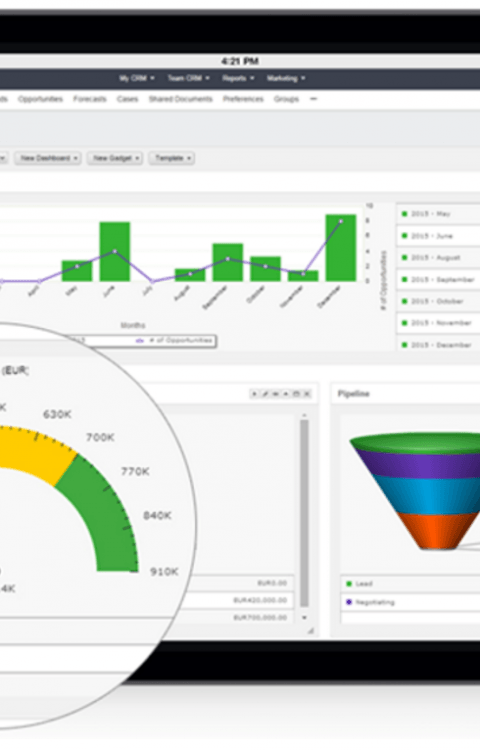Click the gadget scrollbar down arrow
This screenshot has width=480, height=750.
point(304,618)
